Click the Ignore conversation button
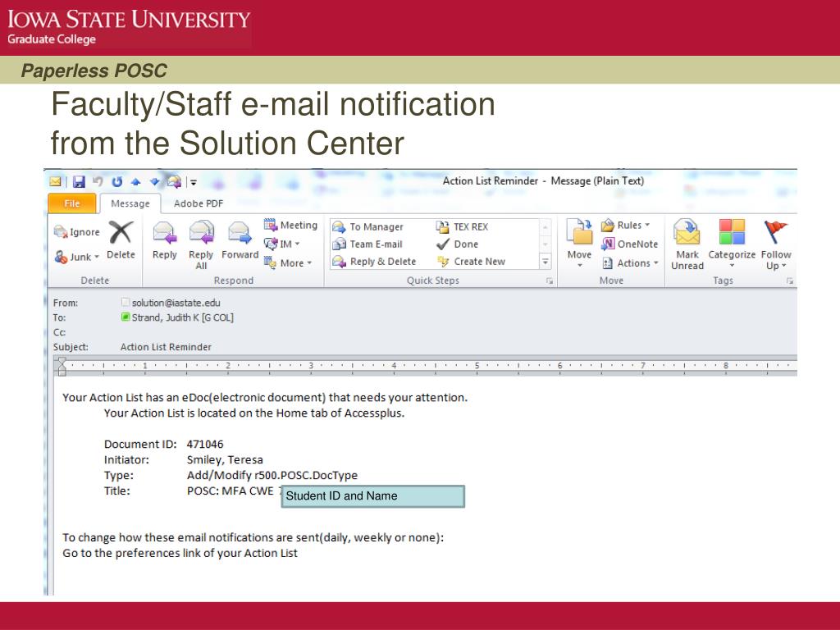840x630 pixels. [x=77, y=232]
